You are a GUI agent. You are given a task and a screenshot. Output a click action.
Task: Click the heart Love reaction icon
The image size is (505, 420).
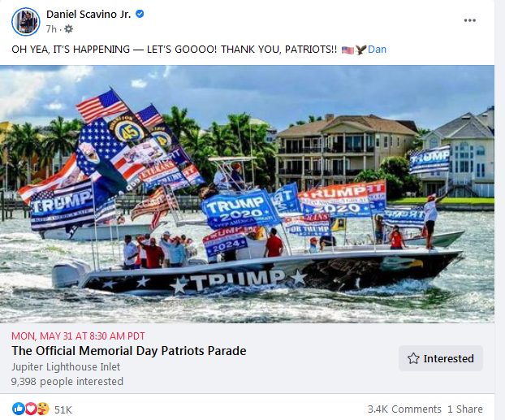click(x=31, y=409)
